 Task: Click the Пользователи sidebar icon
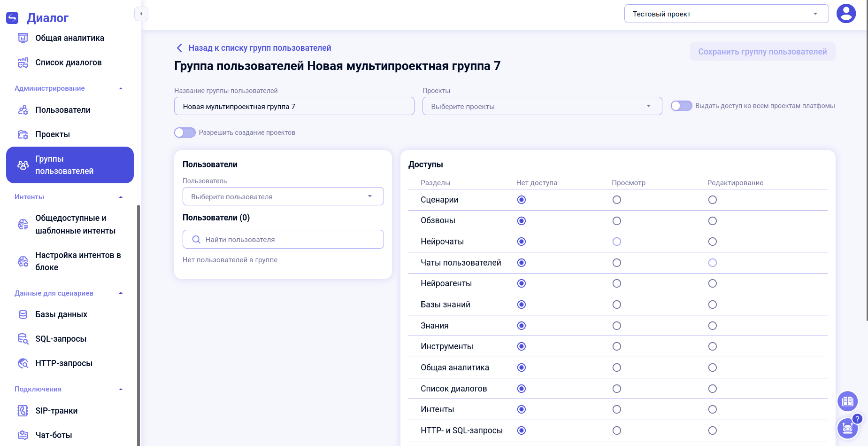[23, 110]
